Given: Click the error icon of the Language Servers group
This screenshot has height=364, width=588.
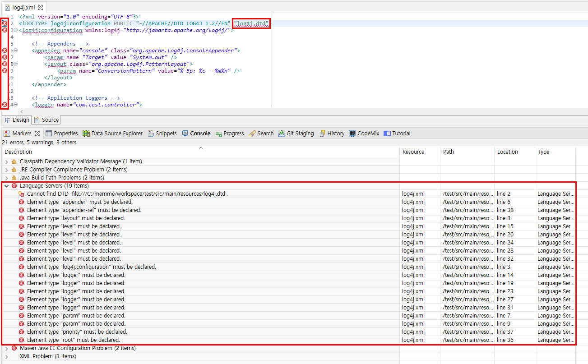Looking at the screenshot, I should [14, 186].
